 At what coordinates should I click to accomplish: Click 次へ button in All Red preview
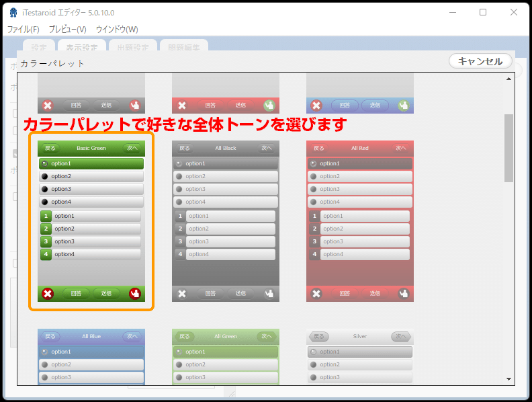(401, 148)
